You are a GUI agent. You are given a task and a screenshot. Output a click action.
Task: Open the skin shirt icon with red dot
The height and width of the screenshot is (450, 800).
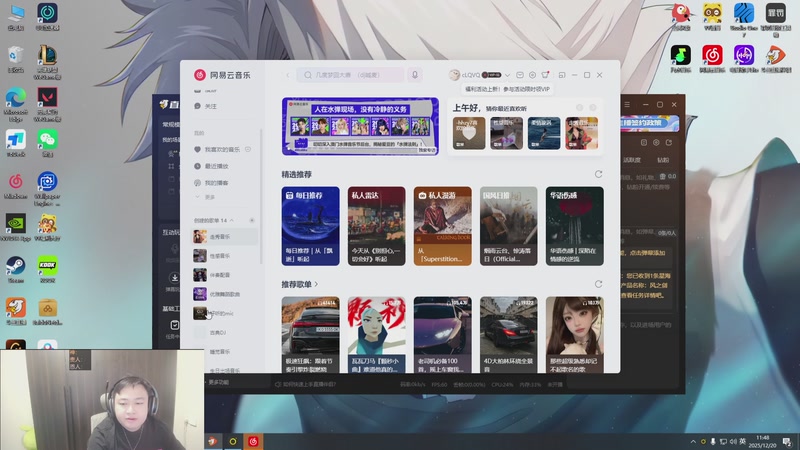[545, 74]
